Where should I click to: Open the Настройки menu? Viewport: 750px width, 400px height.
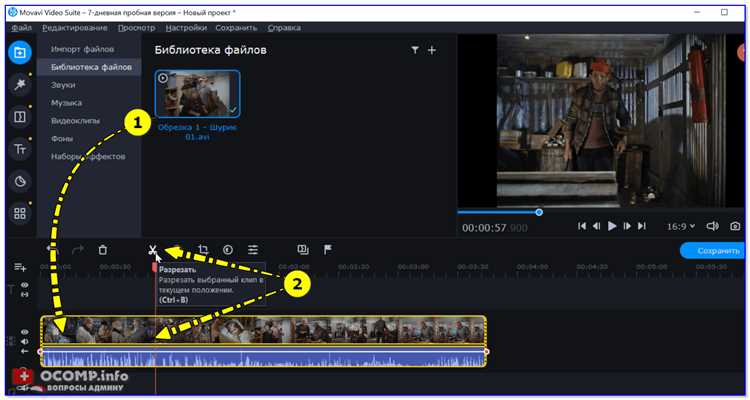pyautogui.click(x=186, y=28)
